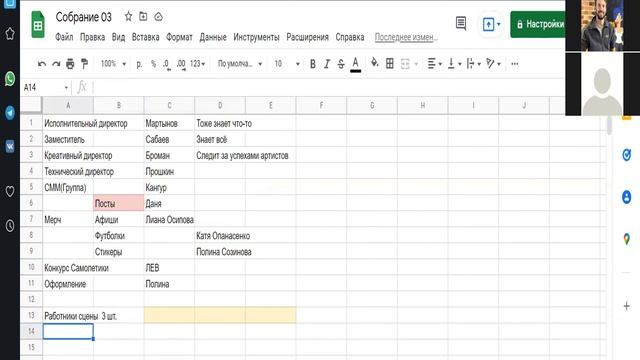Open the Инструменты menu

256,37
